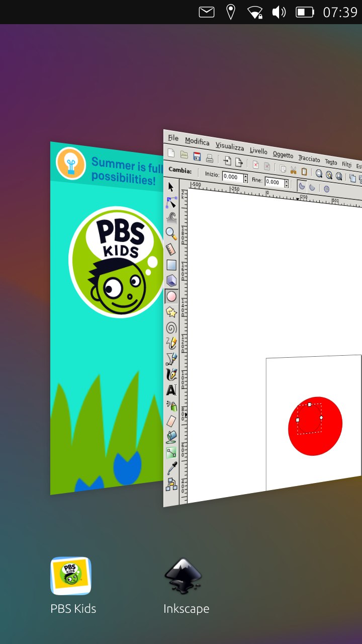Choose the Star and polygon tool
This screenshot has height=644, width=362.
(x=171, y=312)
